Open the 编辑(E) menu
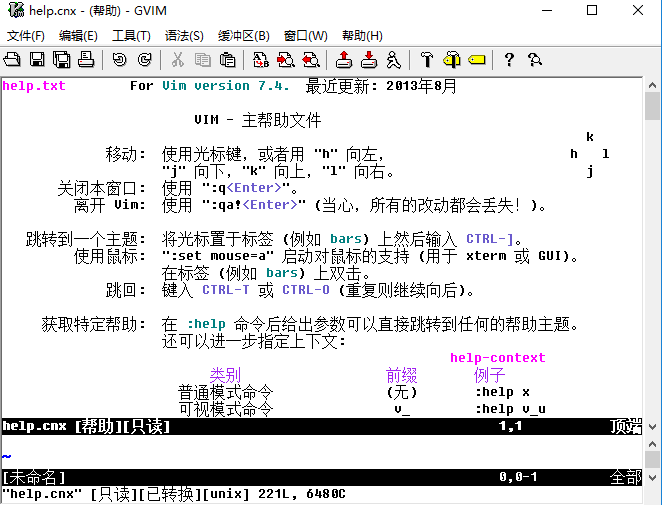662x505 pixels. pyautogui.click(x=78, y=35)
